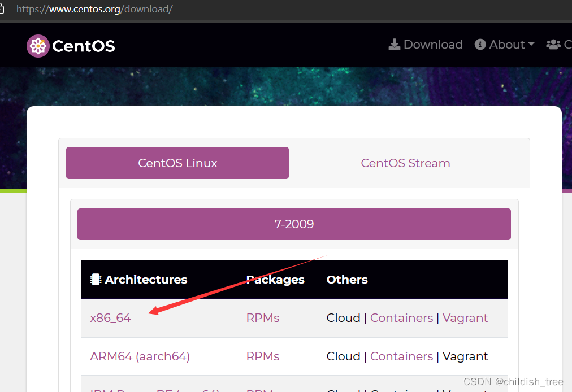Click the browser address bar URL

click(x=94, y=8)
